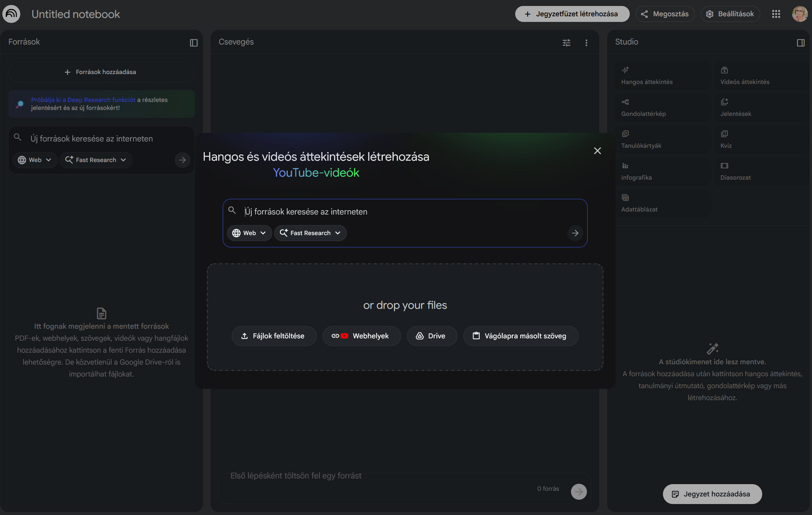The height and width of the screenshot is (515, 812).
Task: Expand the Web dropdown in Források sidebar
Action: click(35, 160)
